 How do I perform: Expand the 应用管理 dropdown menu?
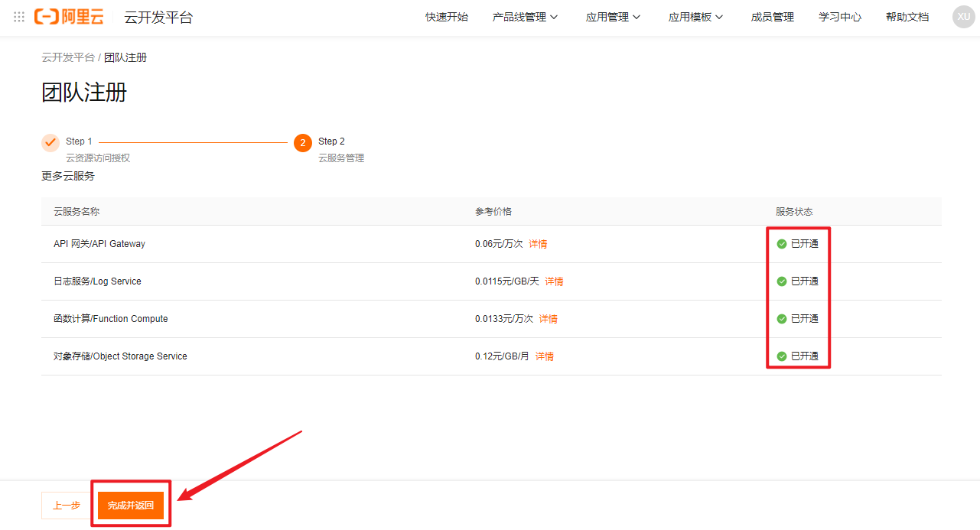[614, 17]
